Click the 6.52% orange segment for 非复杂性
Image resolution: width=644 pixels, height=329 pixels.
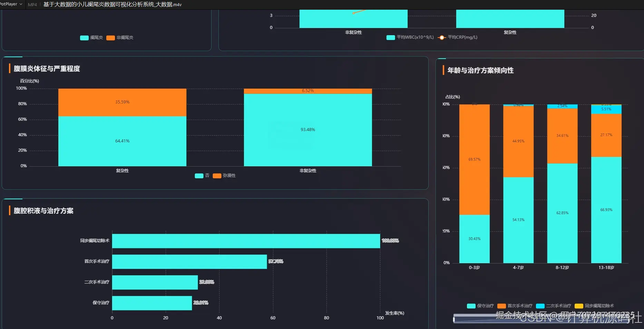(308, 91)
